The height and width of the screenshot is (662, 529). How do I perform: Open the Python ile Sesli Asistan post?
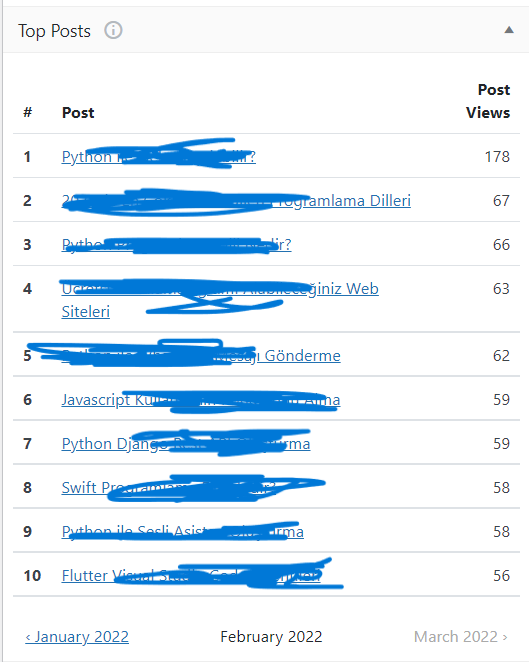click(x=182, y=531)
